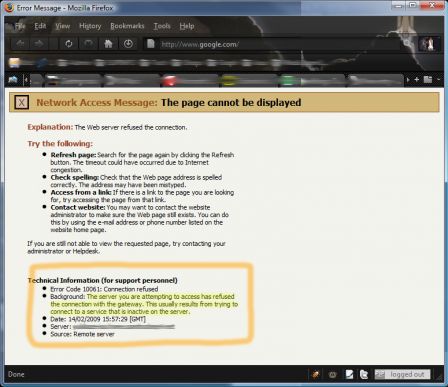Click the blue icon at tab bar left
The width and height of the screenshot is (448, 387).
(x=13, y=80)
